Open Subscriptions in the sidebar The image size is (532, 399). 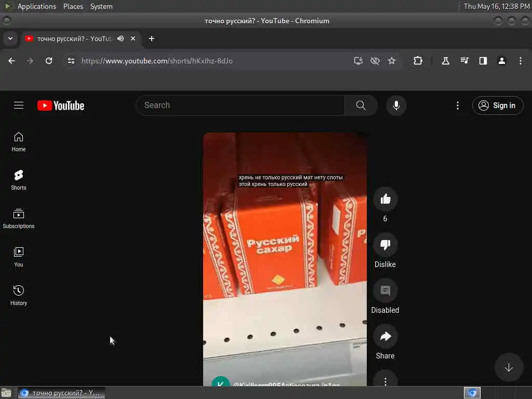[19, 219]
